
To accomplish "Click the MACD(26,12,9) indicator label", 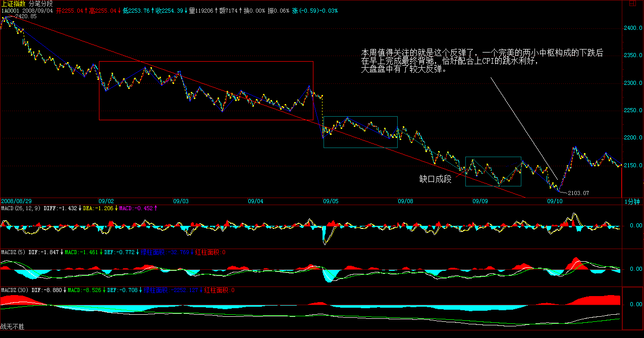I will 21,208.
